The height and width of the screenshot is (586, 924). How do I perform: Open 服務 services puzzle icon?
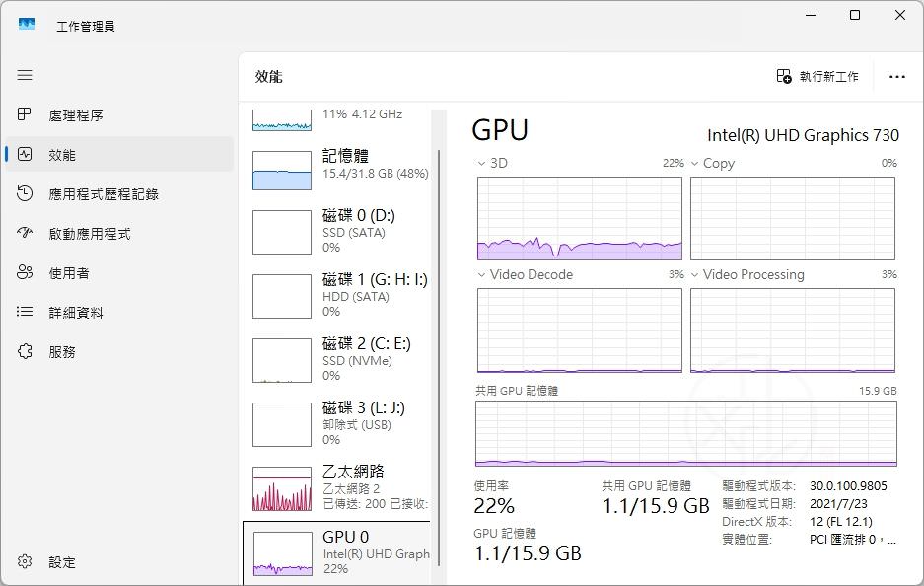(25, 351)
